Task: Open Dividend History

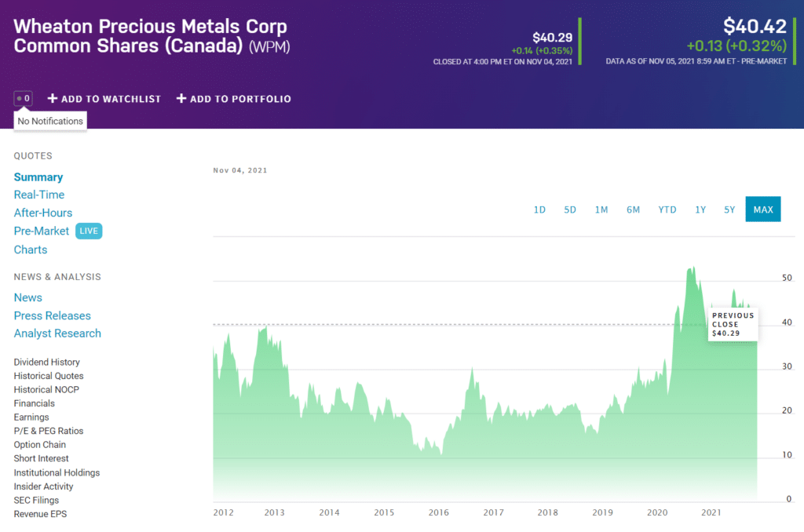Action: pyautogui.click(x=46, y=363)
